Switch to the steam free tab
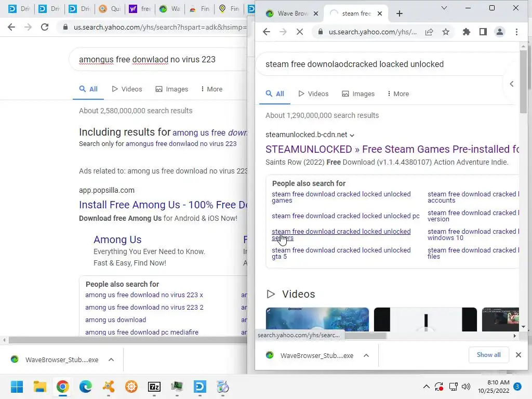Viewport: 532px width, 399px height. click(355, 14)
